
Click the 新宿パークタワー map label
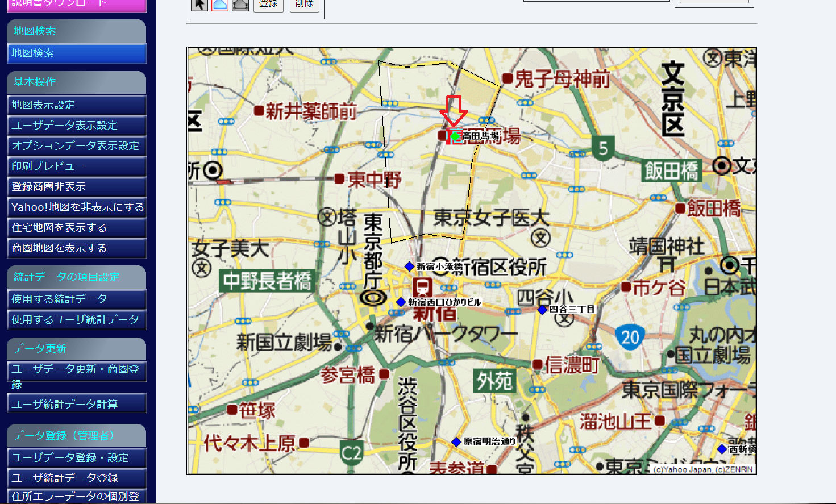(446, 334)
